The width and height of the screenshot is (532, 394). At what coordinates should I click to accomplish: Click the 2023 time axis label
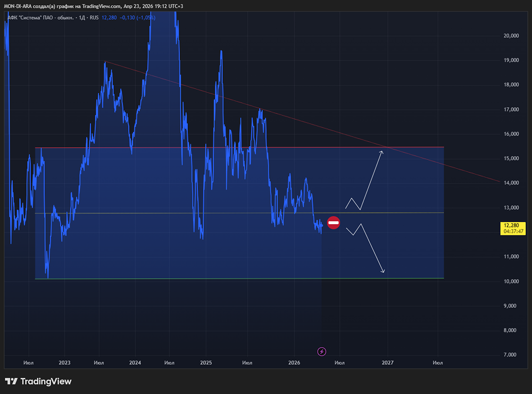pyautogui.click(x=64, y=363)
